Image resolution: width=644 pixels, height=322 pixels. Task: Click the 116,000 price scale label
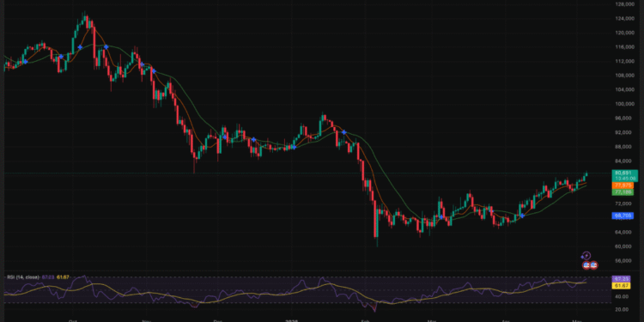625,47
